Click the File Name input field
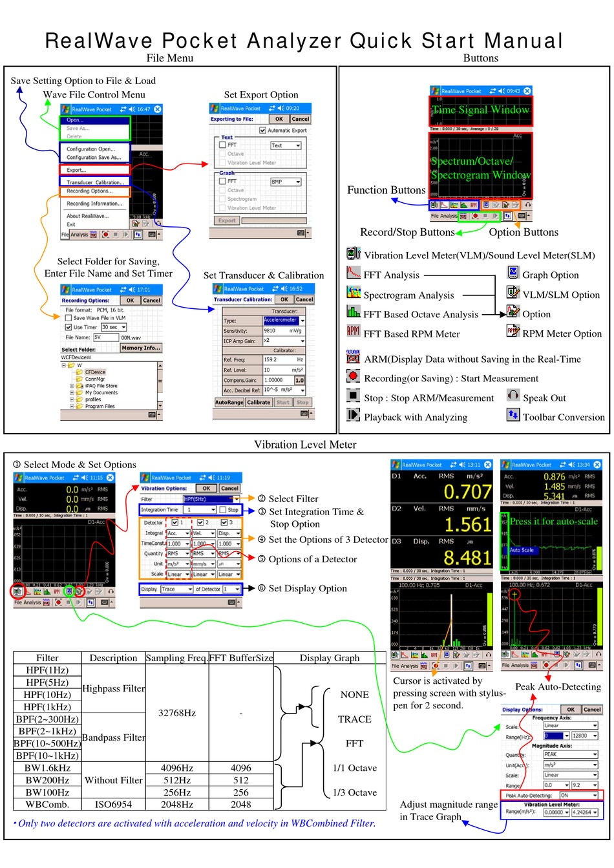 [x=107, y=337]
